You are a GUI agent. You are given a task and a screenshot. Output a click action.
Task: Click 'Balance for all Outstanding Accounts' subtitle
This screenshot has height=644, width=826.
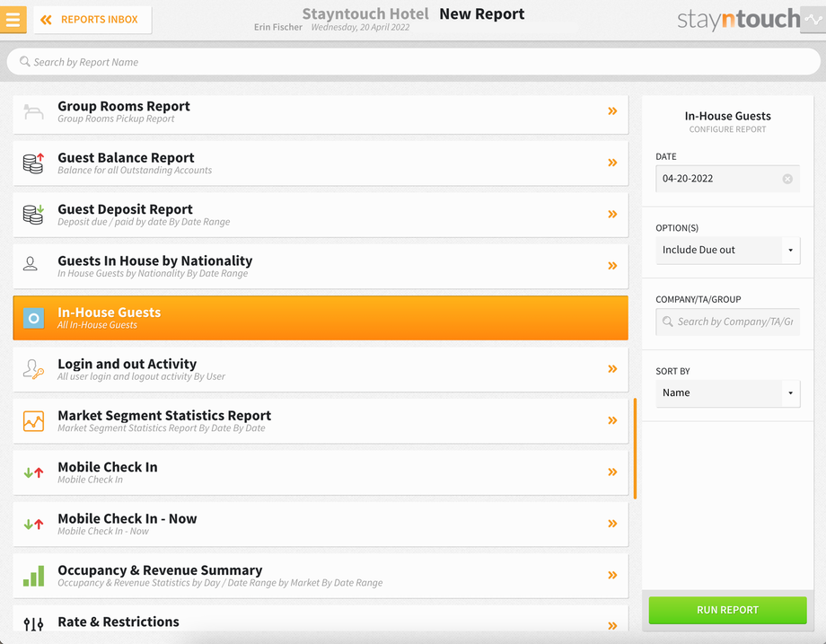click(x=135, y=171)
